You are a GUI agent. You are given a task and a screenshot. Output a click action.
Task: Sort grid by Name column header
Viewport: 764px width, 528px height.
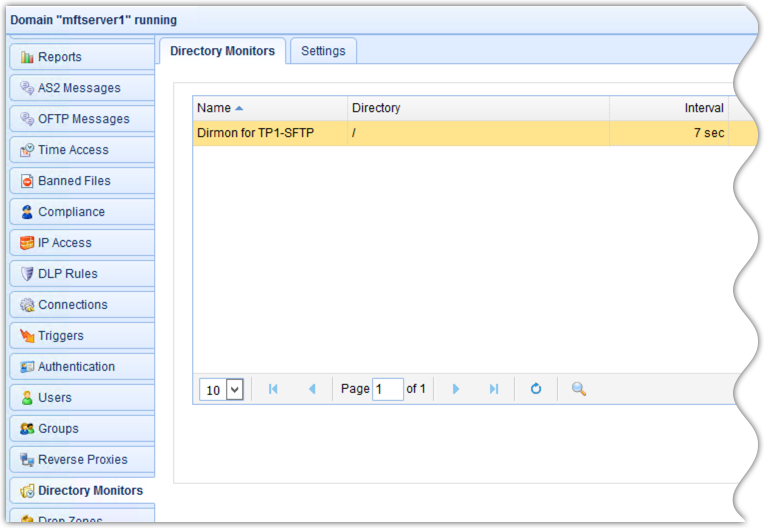(214, 108)
